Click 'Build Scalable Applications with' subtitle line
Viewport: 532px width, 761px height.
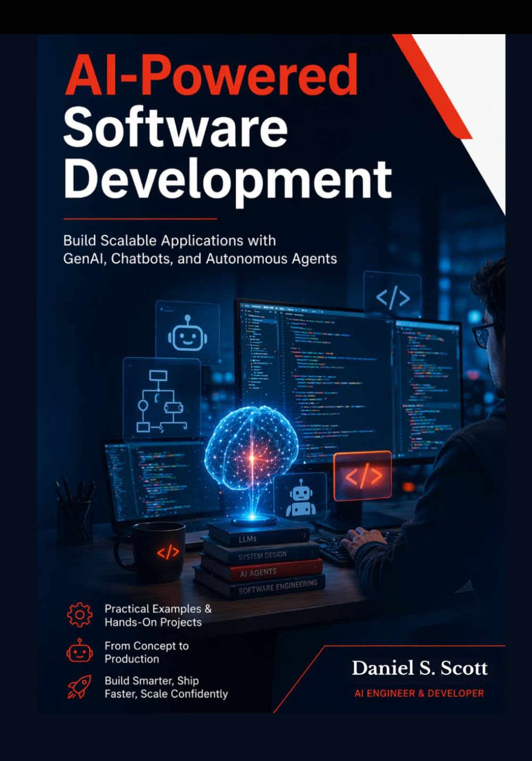point(170,241)
